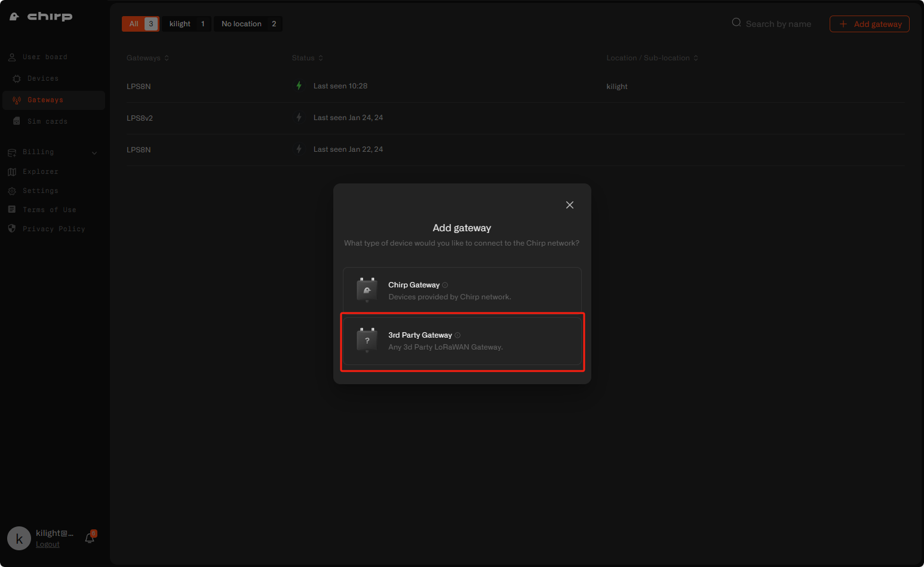The image size is (924, 567).
Task: Open Sim cards in the sidebar
Action: (x=47, y=122)
